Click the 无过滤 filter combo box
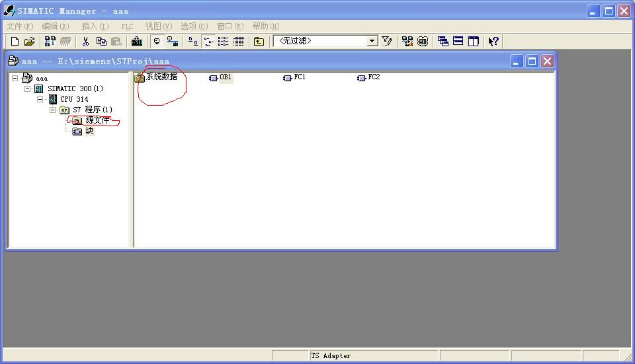Screen dimensions: 635x364 click(325, 41)
